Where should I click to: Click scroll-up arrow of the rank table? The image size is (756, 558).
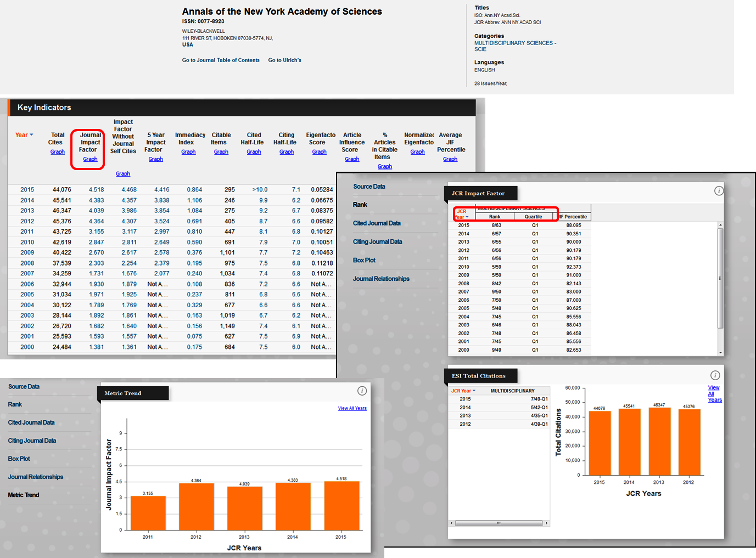[720, 225]
